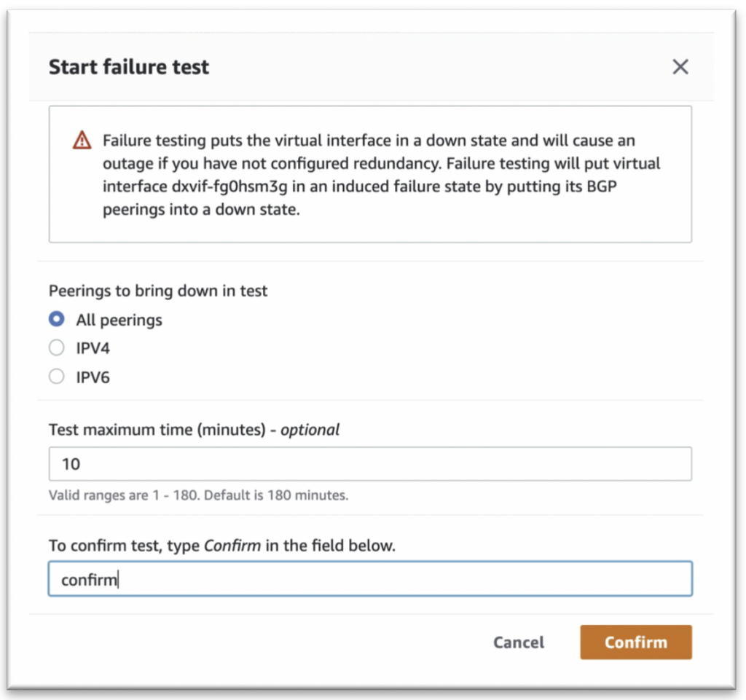Click the red warning triangle icon
The height and width of the screenshot is (700, 746).
pos(82,141)
